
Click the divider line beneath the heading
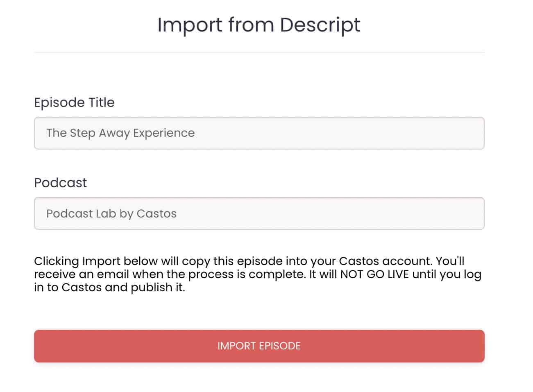tap(259, 52)
